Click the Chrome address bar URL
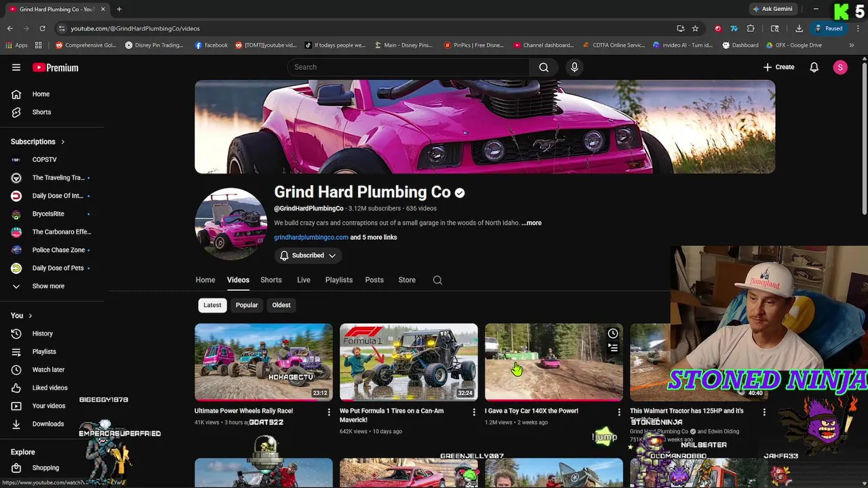Viewport: 868px width, 488px height. [x=135, y=28]
